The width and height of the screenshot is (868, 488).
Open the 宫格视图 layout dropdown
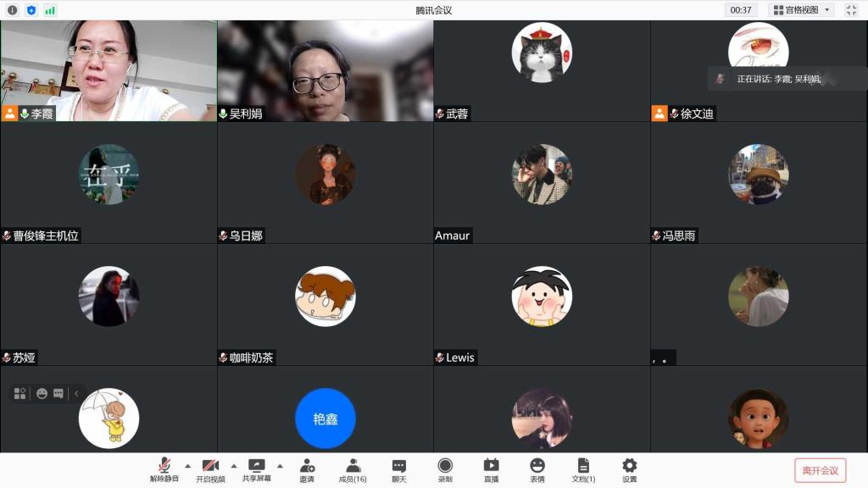click(801, 10)
